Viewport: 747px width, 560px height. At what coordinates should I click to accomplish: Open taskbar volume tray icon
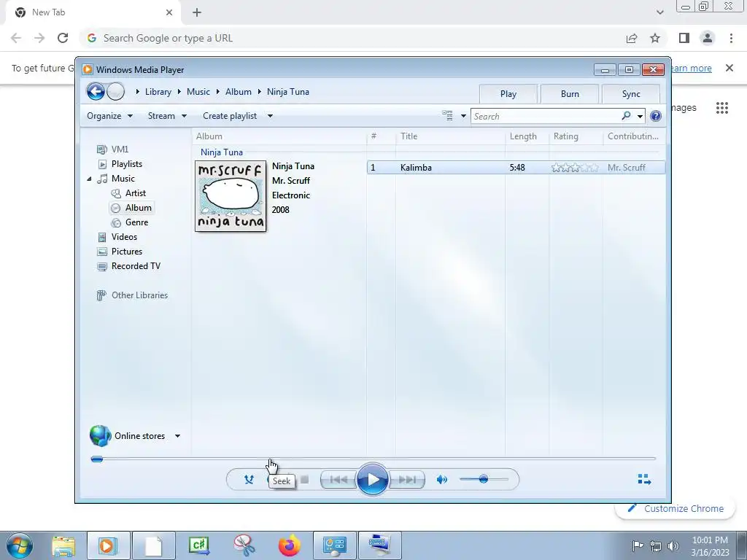(x=673, y=546)
